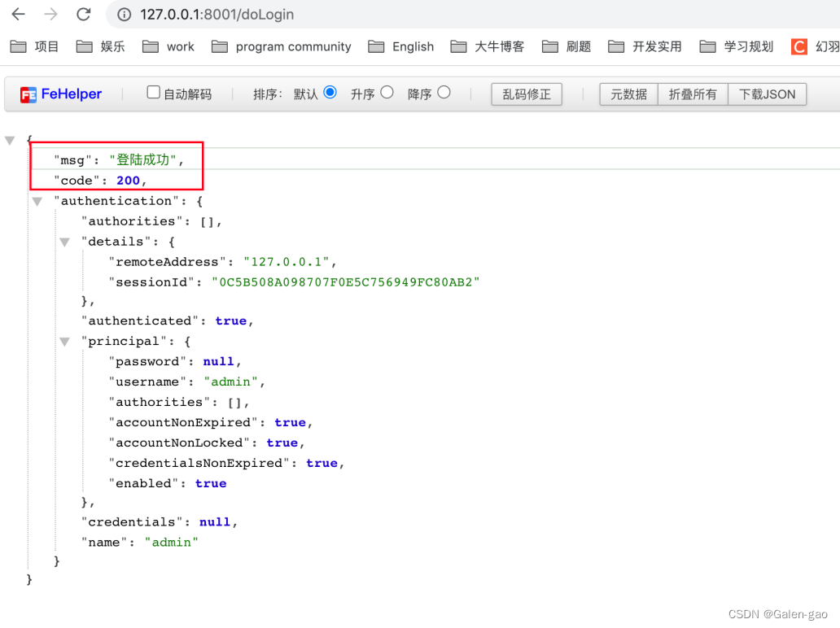
Task: Open the 项目 bookmarks folder
Action: point(34,46)
